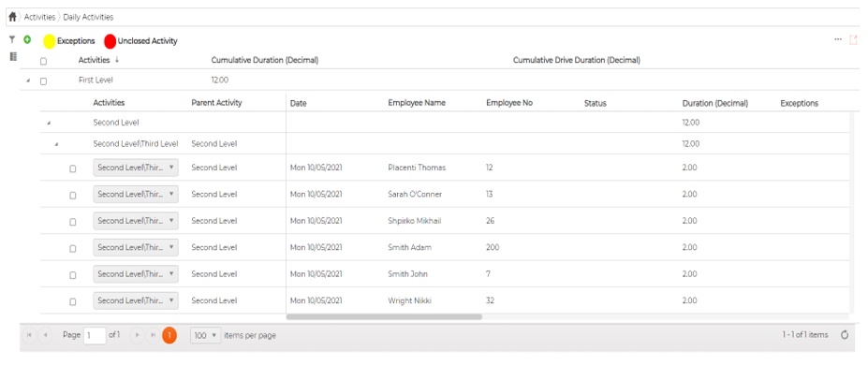Screen dimensions: 868x366
Task: Open the filter funnel icon
Action: click(x=12, y=40)
